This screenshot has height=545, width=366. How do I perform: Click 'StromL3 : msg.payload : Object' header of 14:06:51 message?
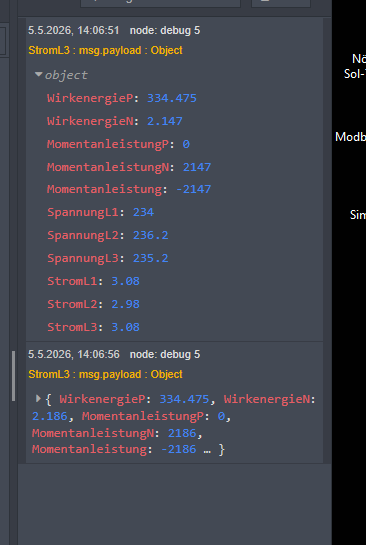pyautogui.click(x=105, y=50)
